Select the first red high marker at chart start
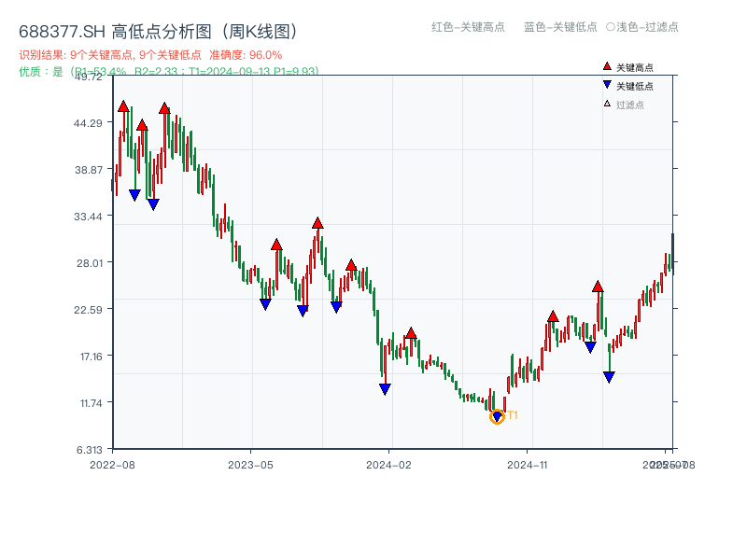747x560 pixels. pyautogui.click(x=123, y=106)
